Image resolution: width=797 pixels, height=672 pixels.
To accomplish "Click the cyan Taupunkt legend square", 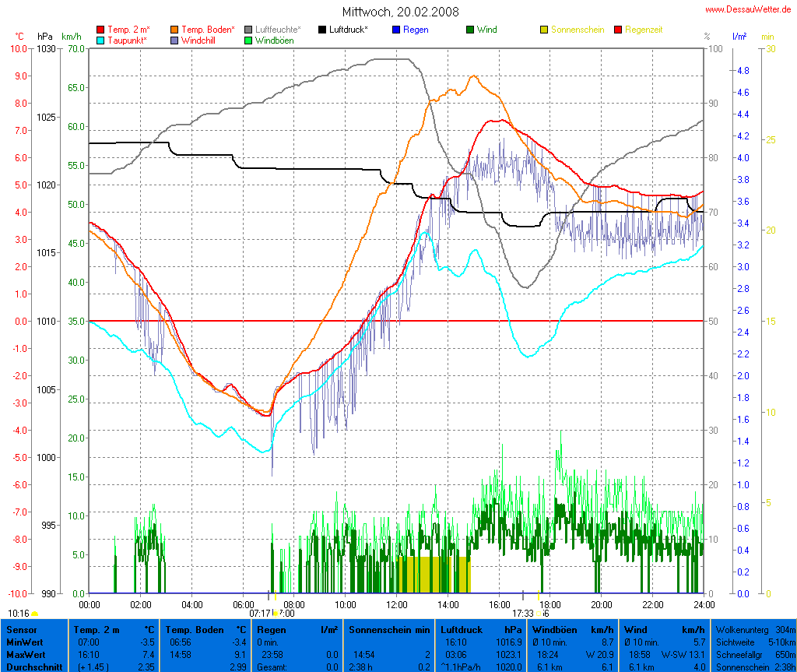I will pyautogui.click(x=100, y=40).
